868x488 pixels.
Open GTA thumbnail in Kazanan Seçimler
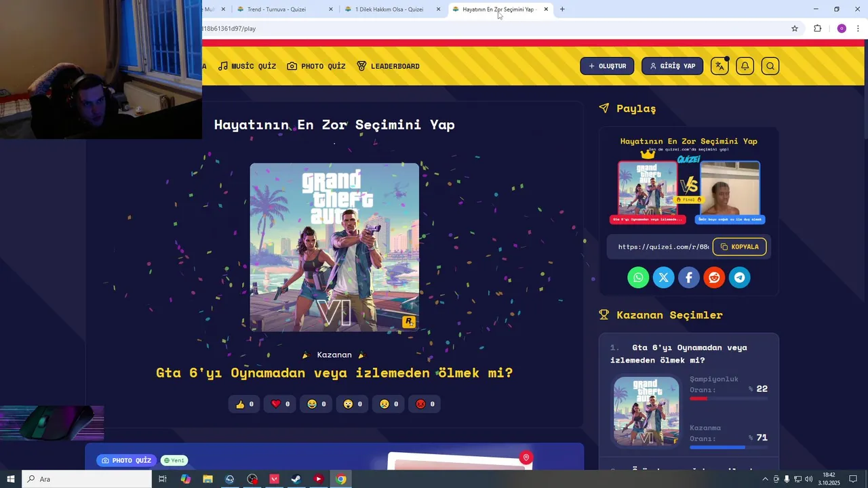pos(646,411)
